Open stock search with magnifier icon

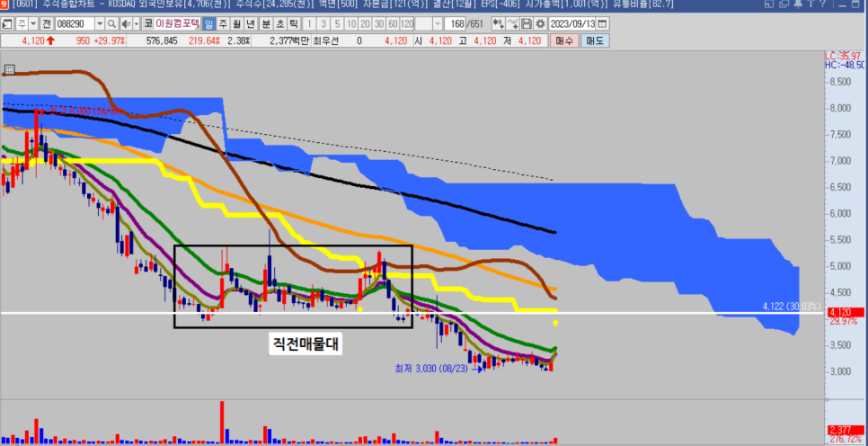click(111, 23)
